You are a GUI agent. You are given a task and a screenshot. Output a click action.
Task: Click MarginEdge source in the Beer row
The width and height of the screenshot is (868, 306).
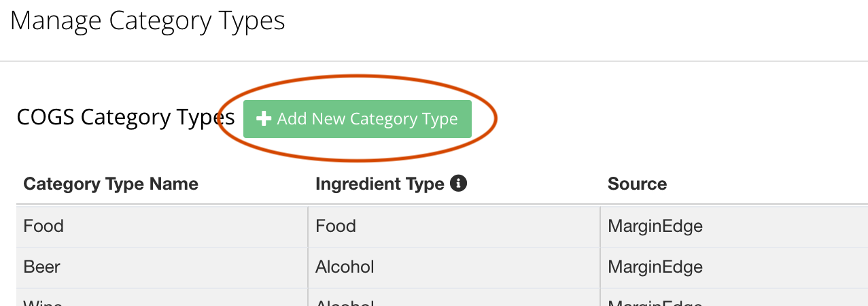655,267
